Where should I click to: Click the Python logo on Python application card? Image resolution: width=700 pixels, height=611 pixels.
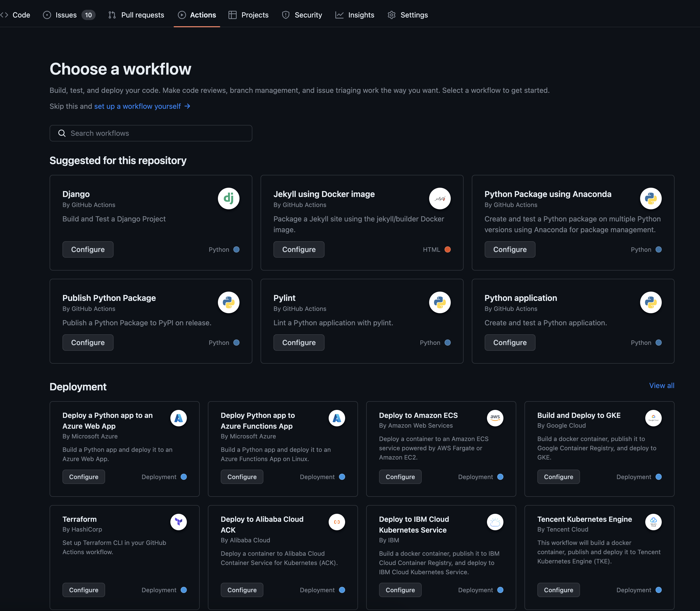[651, 302]
